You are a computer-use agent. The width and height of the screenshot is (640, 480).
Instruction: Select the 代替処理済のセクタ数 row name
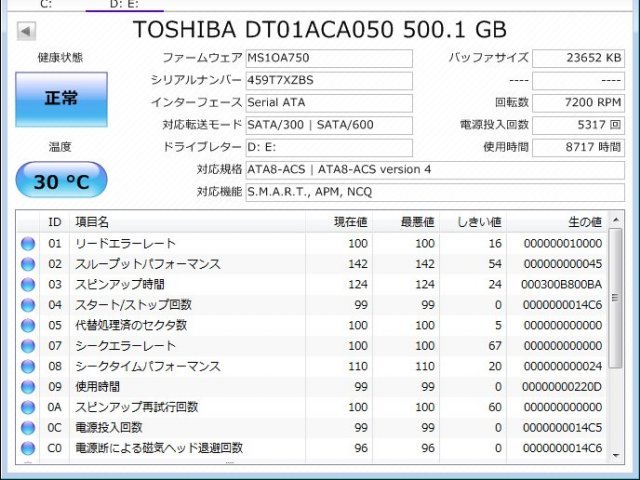(131, 325)
